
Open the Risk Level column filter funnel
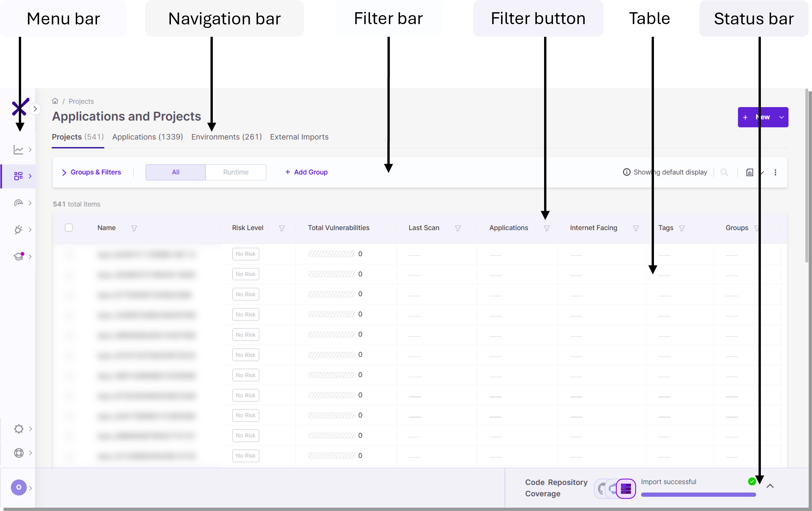tap(282, 228)
